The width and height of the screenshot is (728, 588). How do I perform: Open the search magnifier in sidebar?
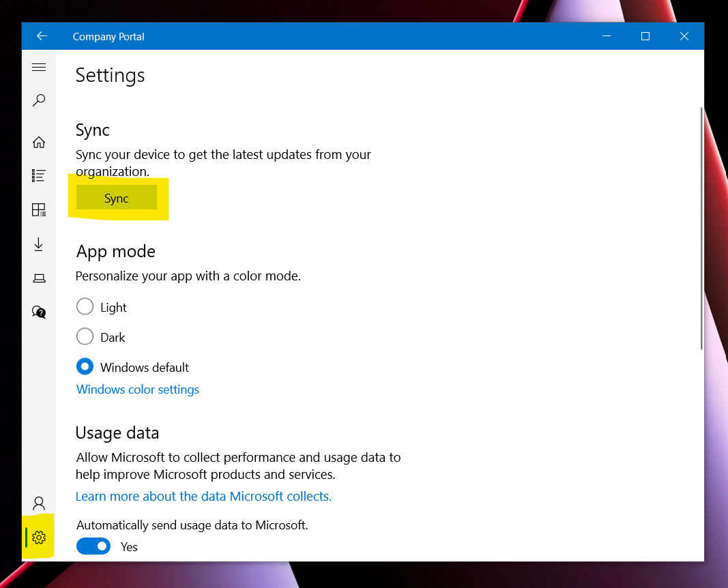(39, 100)
